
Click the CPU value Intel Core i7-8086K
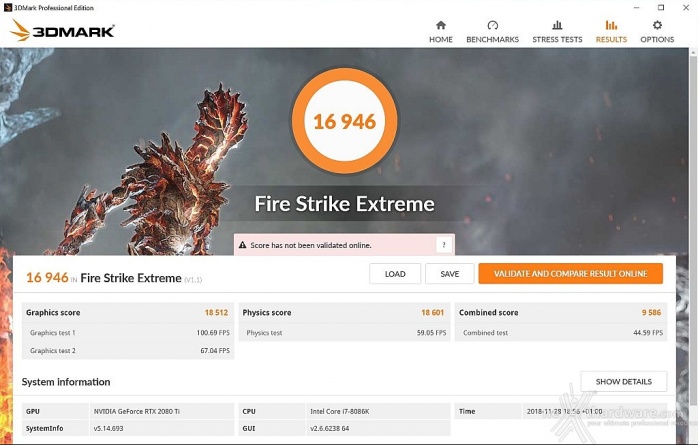click(x=340, y=411)
